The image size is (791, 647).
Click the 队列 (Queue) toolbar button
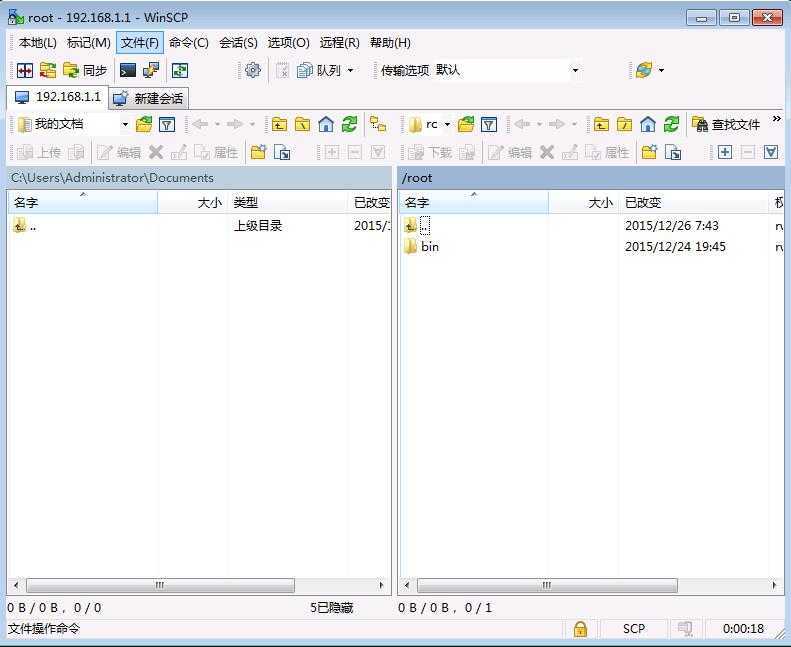[x=319, y=70]
